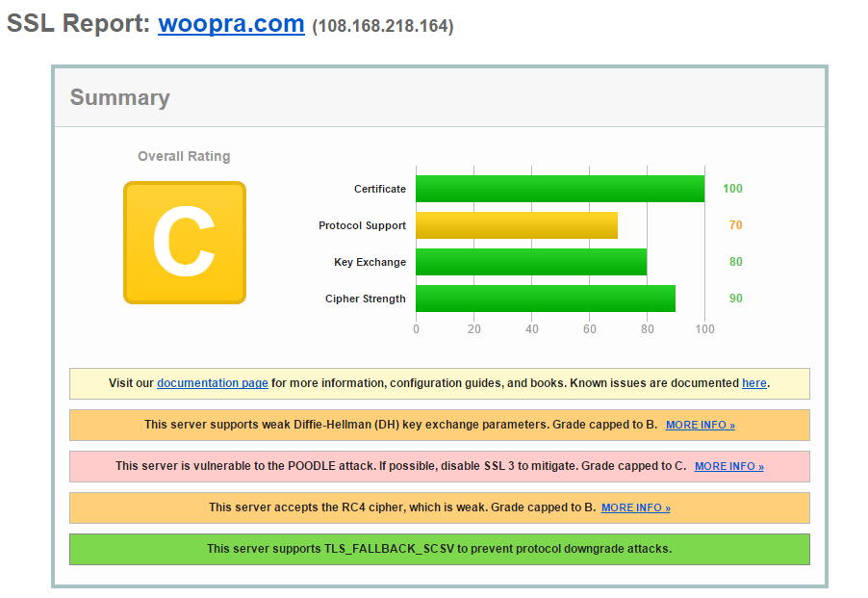Click the Certificate score value 100
The width and height of the screenshot is (868, 598).
(732, 189)
